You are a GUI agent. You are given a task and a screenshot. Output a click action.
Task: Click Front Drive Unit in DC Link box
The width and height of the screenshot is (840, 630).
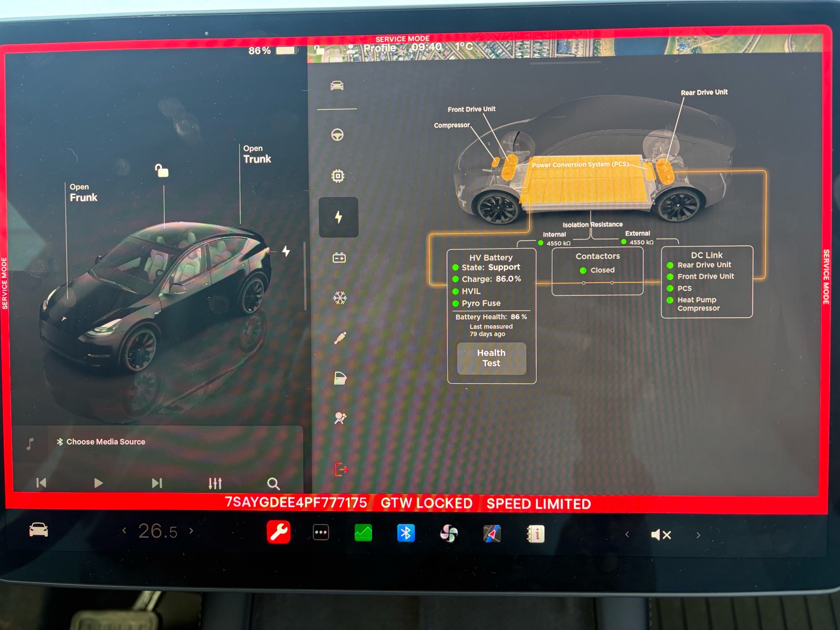(x=700, y=276)
